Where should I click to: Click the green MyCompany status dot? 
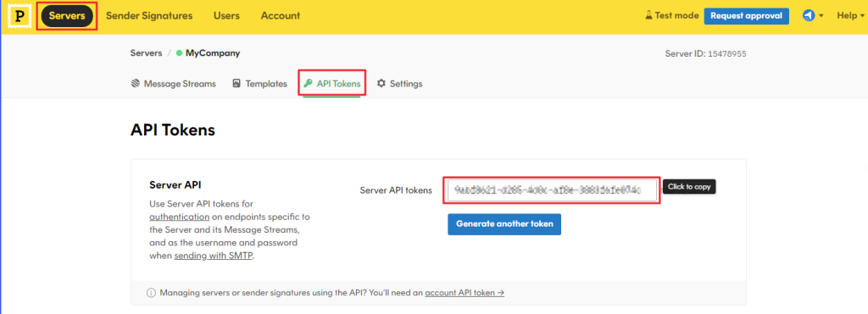[x=179, y=53]
